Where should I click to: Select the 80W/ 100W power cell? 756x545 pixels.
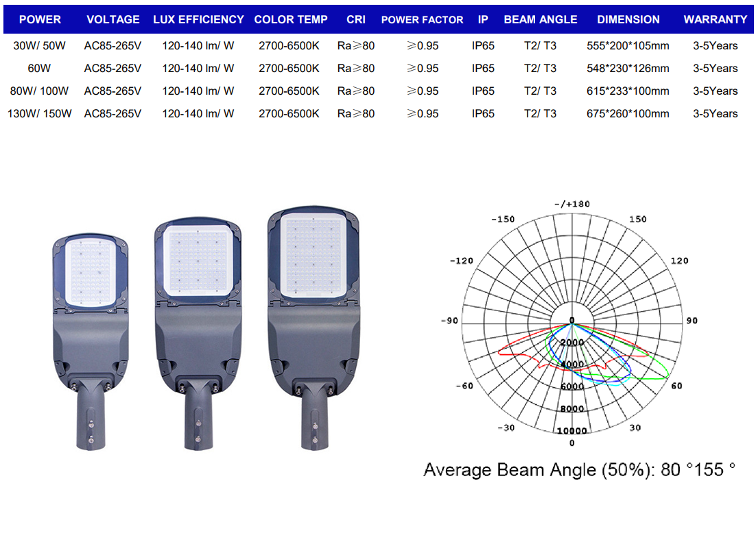click(x=40, y=91)
